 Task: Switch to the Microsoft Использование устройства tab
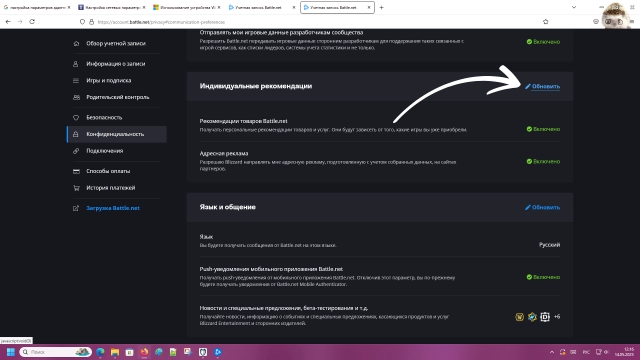pos(187,7)
